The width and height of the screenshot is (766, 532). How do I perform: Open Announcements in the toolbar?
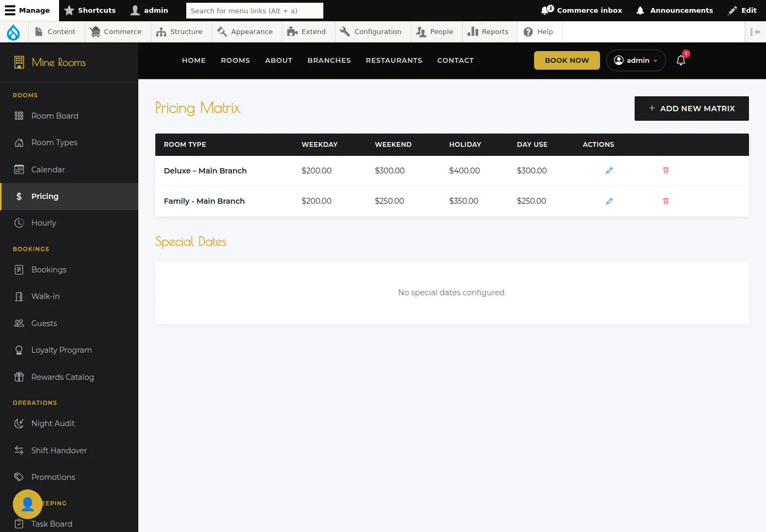pos(674,10)
